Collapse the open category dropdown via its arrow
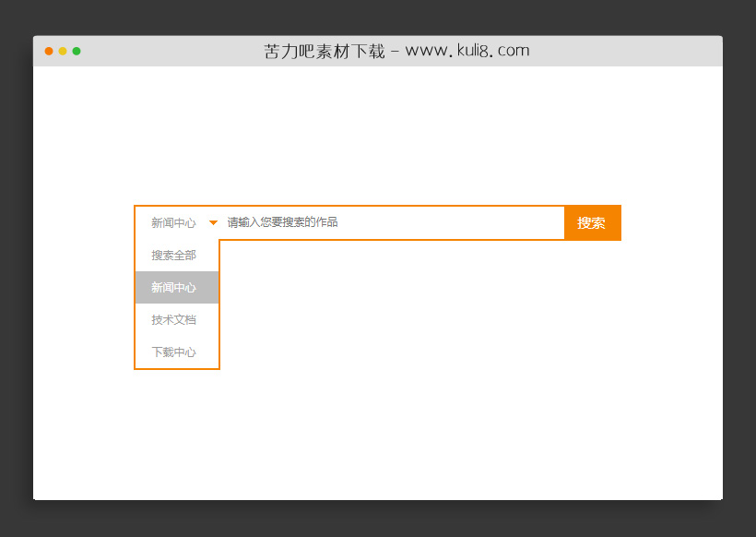Image resolution: width=756 pixels, height=537 pixels. (212, 222)
